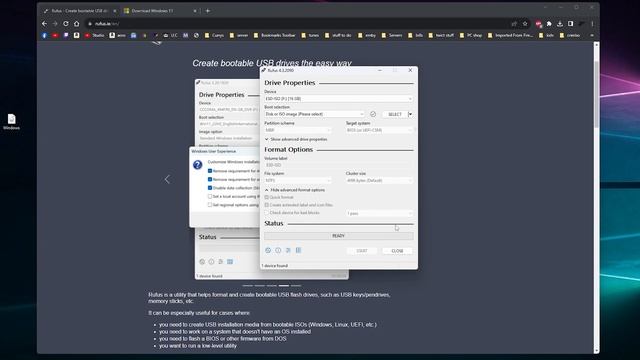Viewport: 640px width, 360px height.
Task: Open the Currys bookmark folder
Action: 214,36
